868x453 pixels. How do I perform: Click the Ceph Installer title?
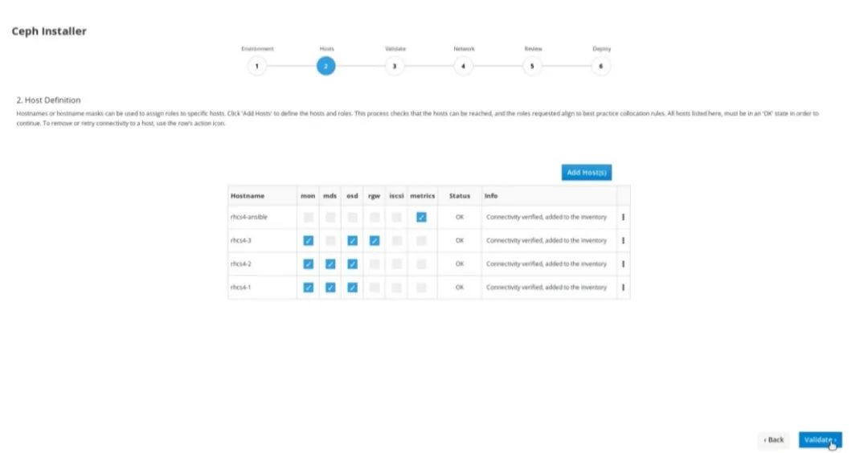[x=49, y=31]
